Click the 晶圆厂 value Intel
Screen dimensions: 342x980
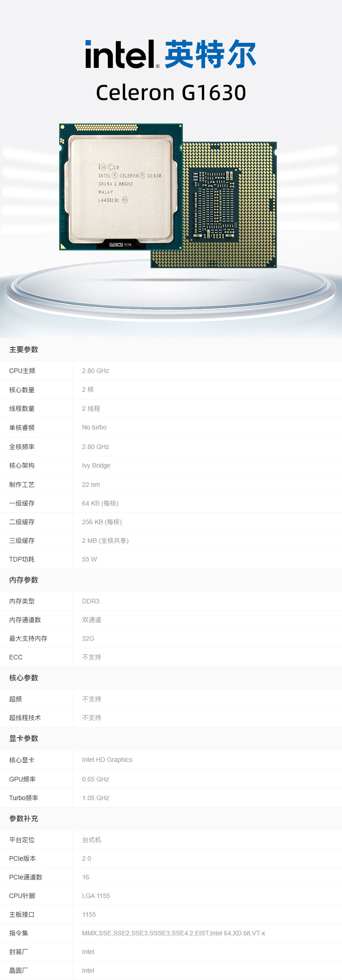point(88,970)
